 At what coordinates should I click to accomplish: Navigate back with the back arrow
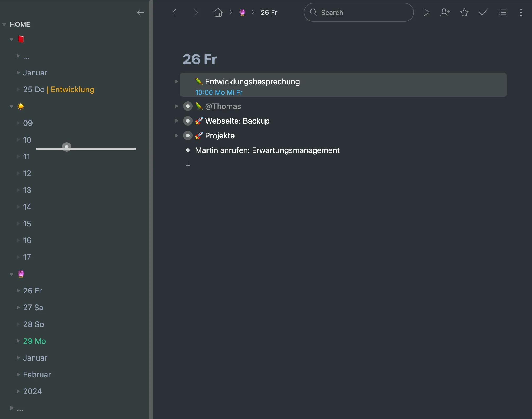tap(174, 12)
